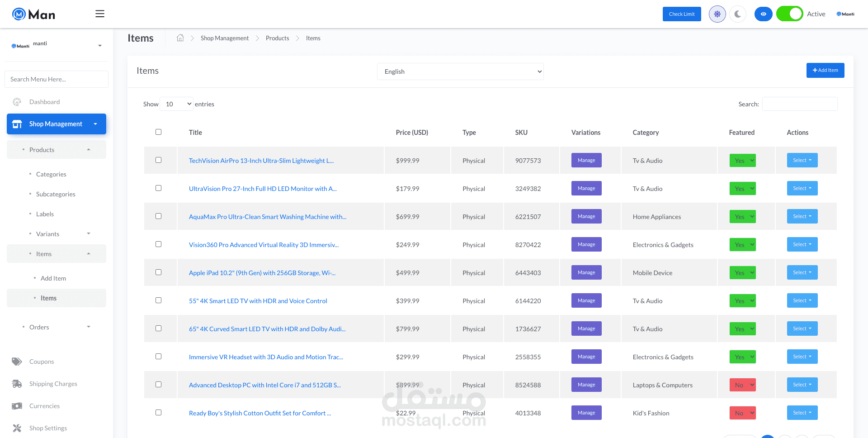This screenshot has width=868, height=438.
Task: Check the select-all header checkbox
Action: [x=158, y=132]
